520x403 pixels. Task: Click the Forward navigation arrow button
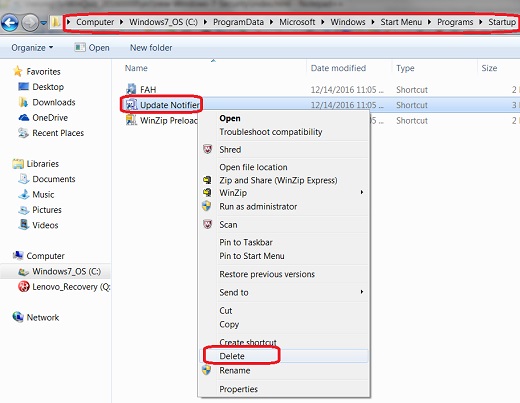(x=30, y=23)
